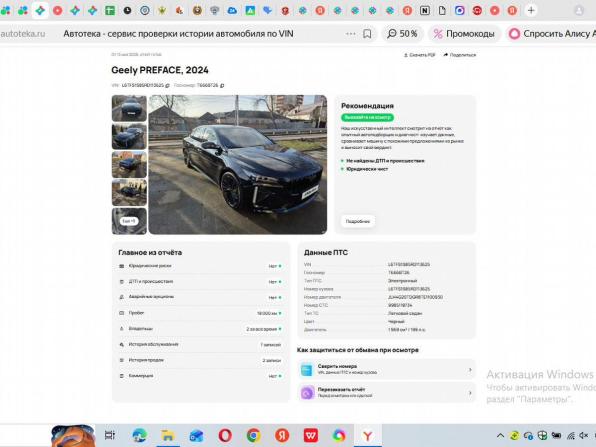Click Скачать PDF link
Image resolution: width=596 pixels, height=447 pixels.
click(x=420, y=55)
